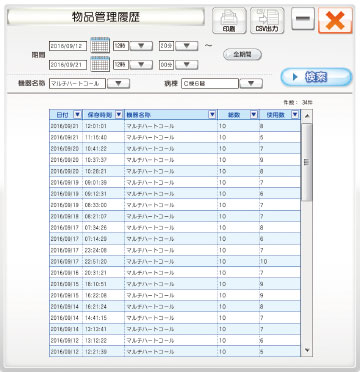
Task: Click the table scrollbar up arrow
Action: pyautogui.click(x=307, y=115)
